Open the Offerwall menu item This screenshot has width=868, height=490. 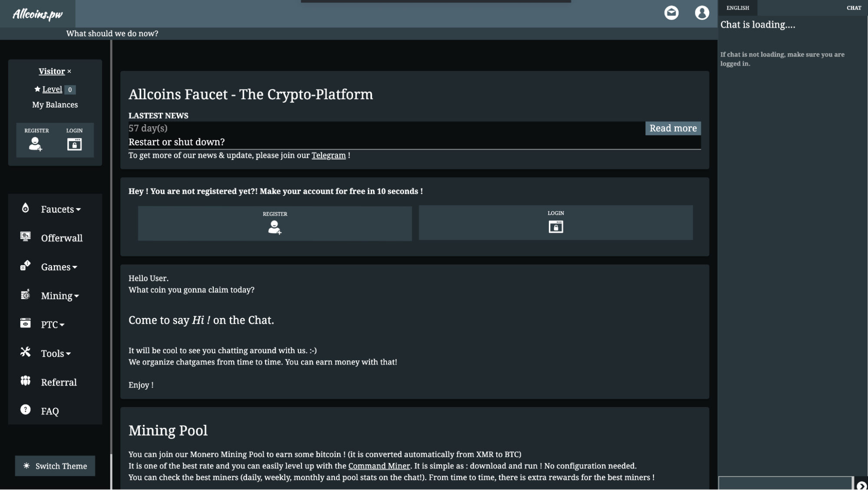(x=62, y=238)
